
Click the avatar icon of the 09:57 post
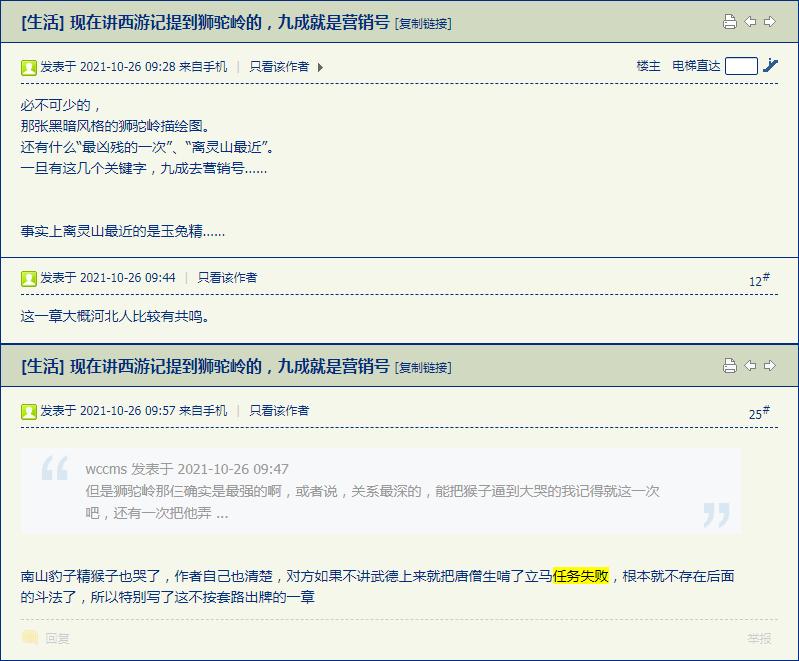pos(29,411)
